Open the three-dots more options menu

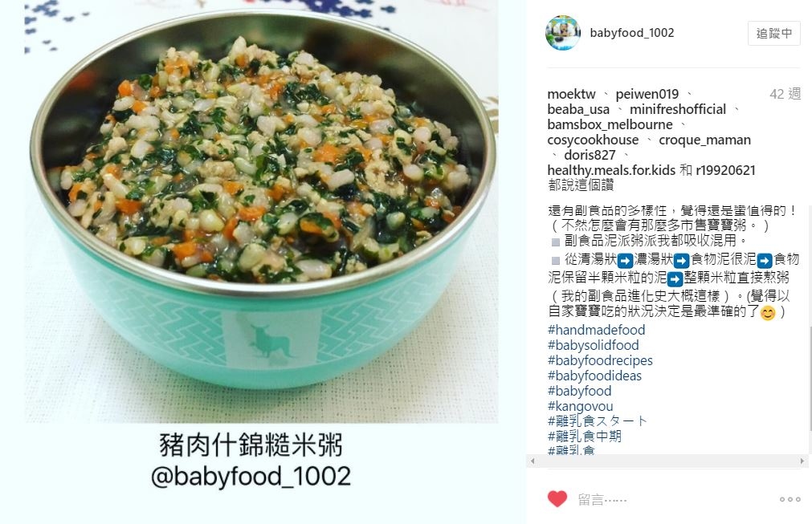click(790, 499)
